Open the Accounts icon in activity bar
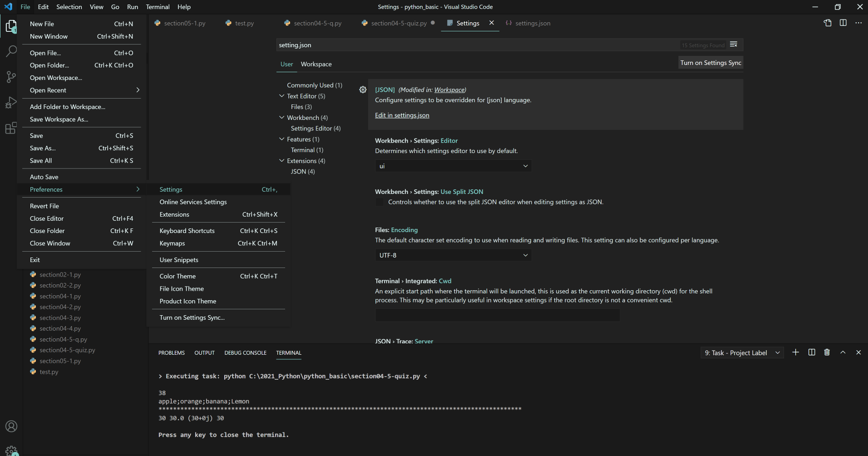This screenshot has height=456, width=868. click(x=11, y=426)
